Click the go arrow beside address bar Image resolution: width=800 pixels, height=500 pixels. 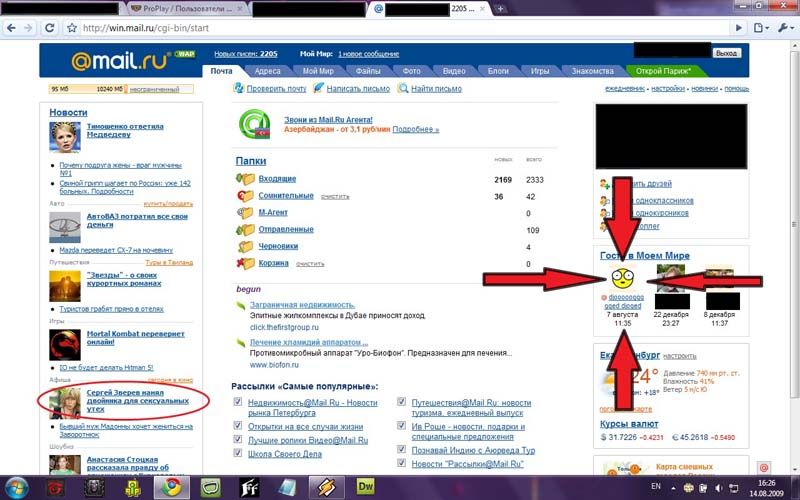(x=738, y=28)
